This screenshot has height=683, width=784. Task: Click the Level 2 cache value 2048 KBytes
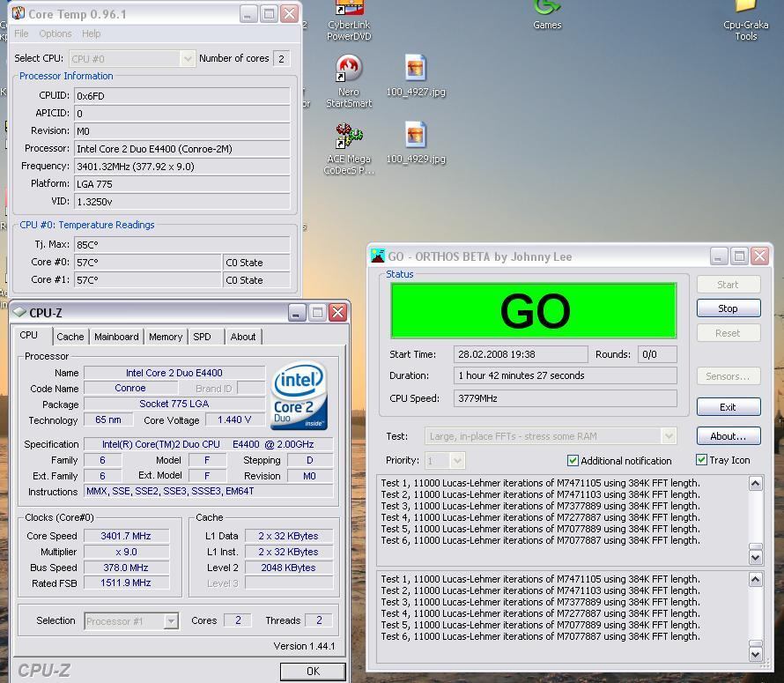click(x=289, y=568)
